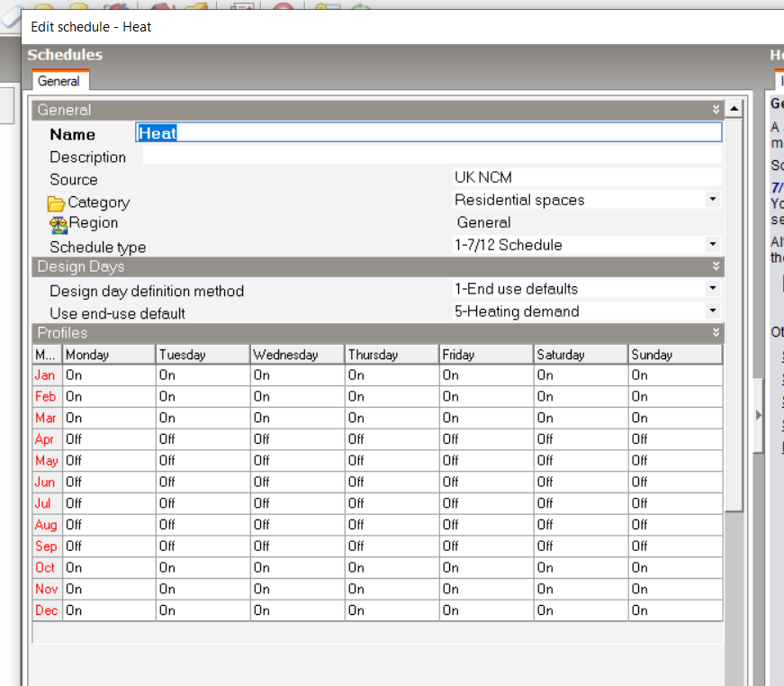Select November Wednesday On cell

click(298, 589)
